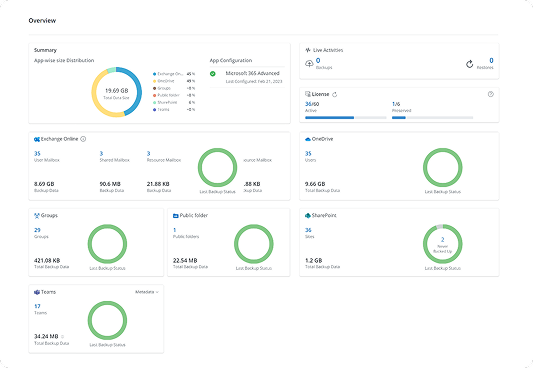Click the 8.69 GB Backup Data value
The width and height of the screenshot is (533, 368).
tap(44, 184)
